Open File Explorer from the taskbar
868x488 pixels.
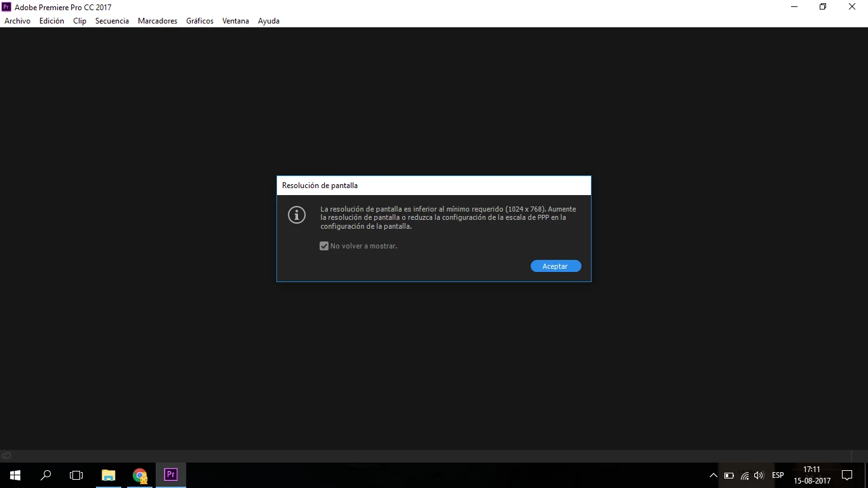[109, 475]
